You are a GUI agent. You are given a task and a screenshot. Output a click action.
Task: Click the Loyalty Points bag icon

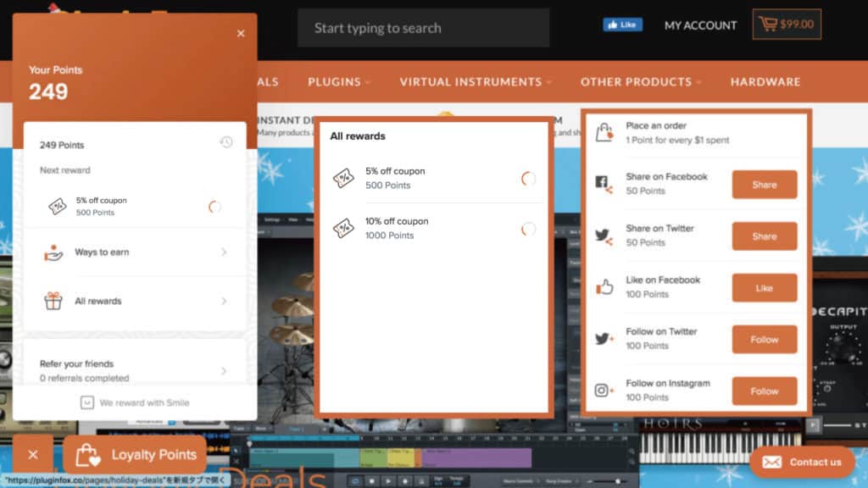point(88,455)
